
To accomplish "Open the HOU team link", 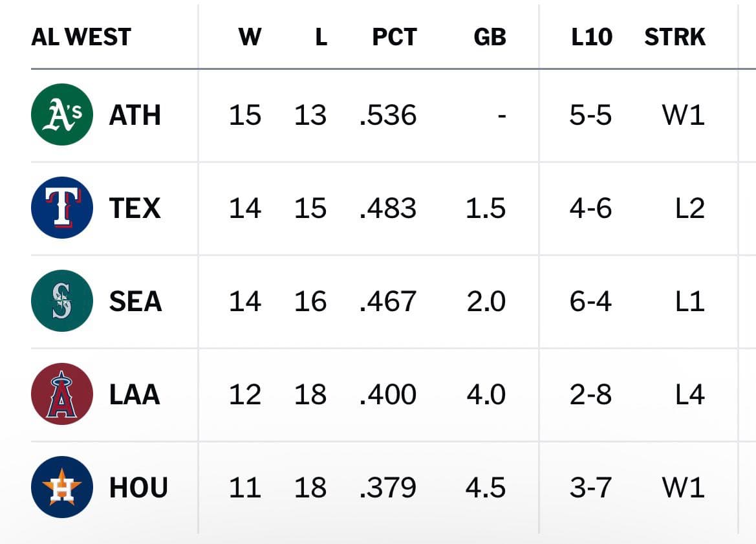I will point(138,488).
